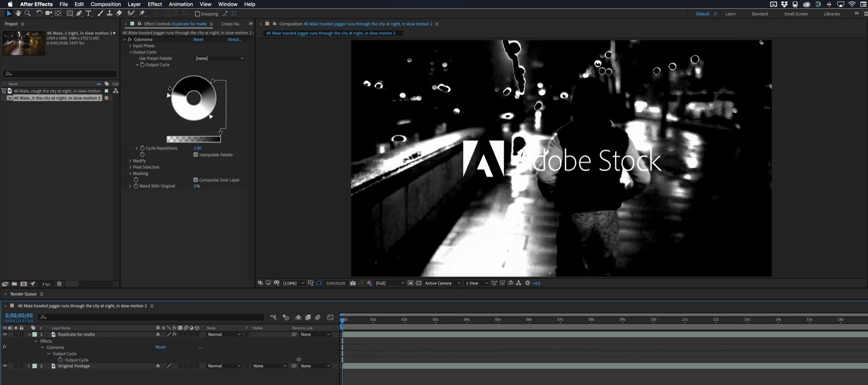Create new folder icon in Project panel
Image resolution: width=868 pixels, height=385 pixels.
point(14,284)
